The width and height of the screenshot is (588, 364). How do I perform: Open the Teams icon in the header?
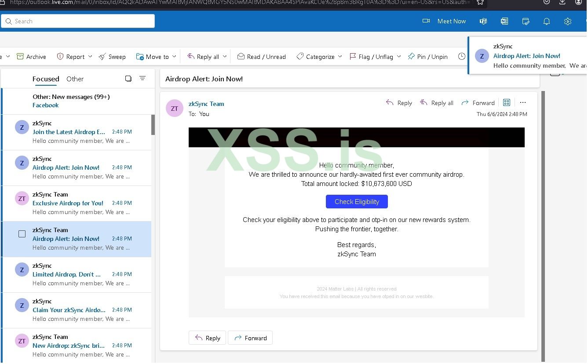click(x=483, y=21)
